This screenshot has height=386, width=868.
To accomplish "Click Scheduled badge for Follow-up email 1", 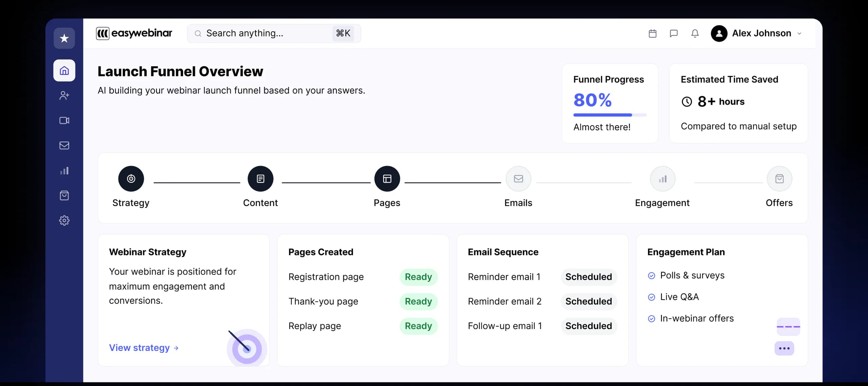I will [589, 326].
